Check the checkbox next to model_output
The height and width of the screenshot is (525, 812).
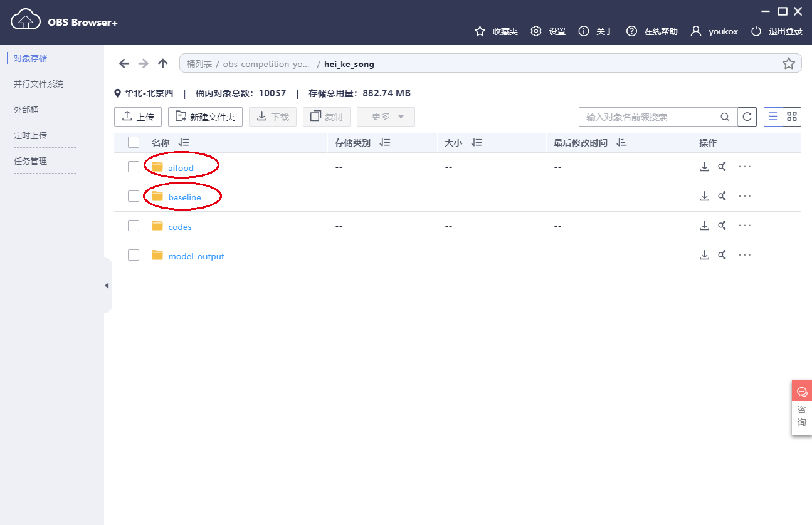pyautogui.click(x=134, y=254)
